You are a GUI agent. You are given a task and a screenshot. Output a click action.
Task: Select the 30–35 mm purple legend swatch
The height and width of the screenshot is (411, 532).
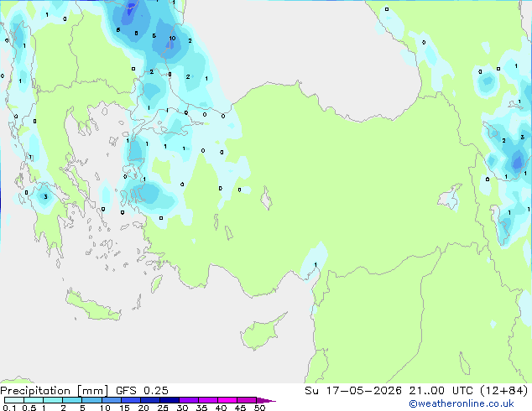pyautogui.click(x=188, y=400)
